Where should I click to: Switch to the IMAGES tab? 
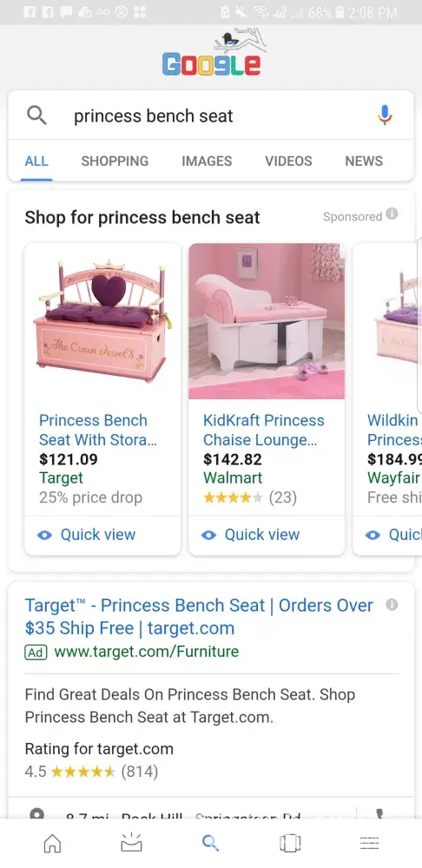pyautogui.click(x=207, y=161)
